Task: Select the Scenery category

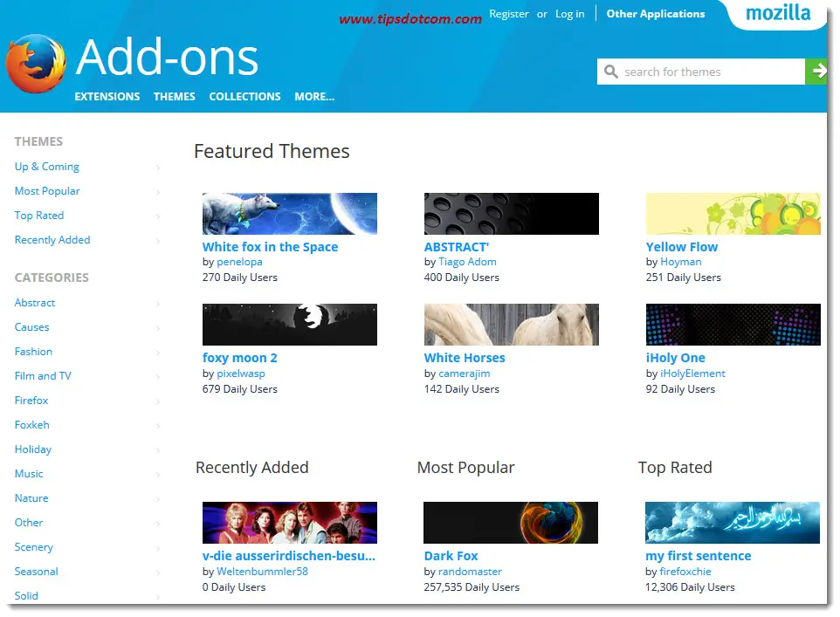Action: [34, 547]
